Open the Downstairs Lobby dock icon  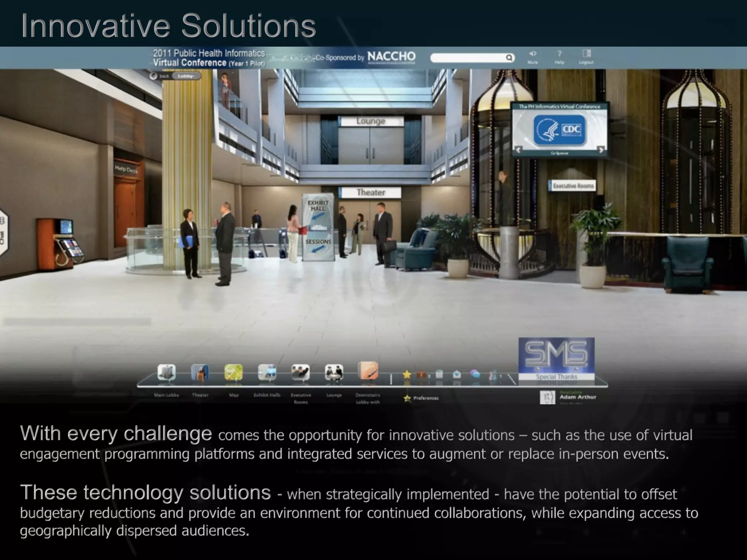pos(368,371)
